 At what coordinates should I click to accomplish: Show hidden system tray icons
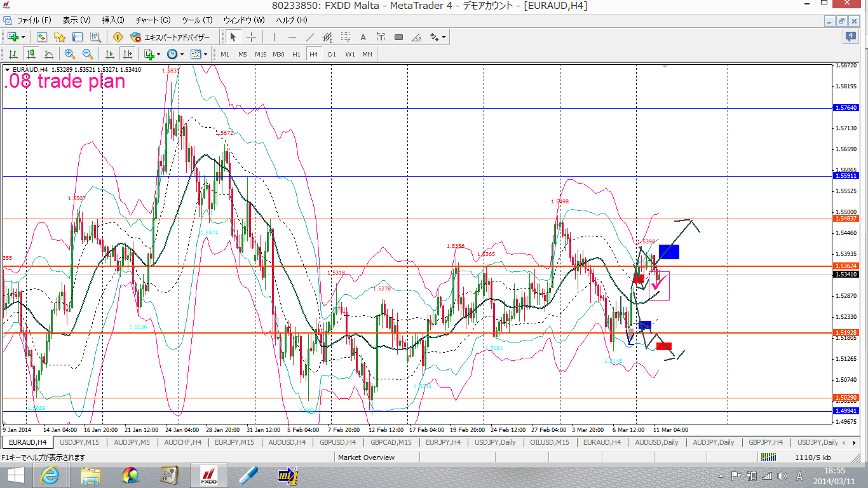pyautogui.click(x=721, y=475)
